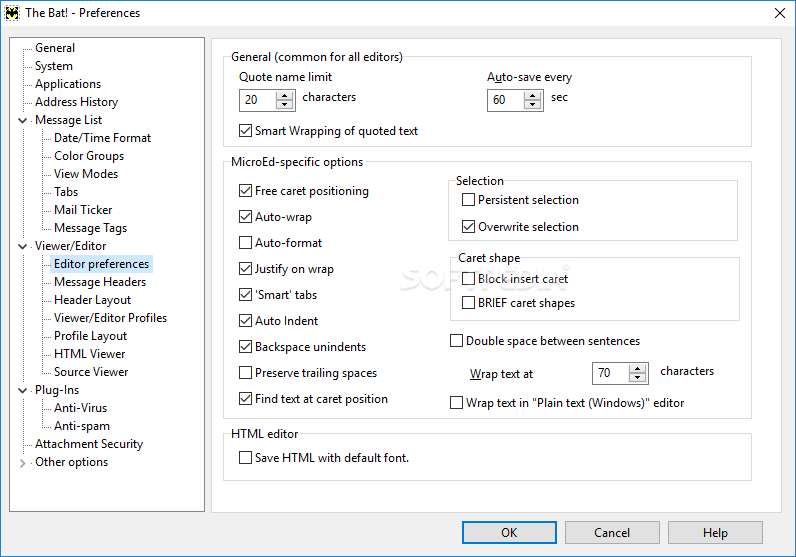Go to Color Groups page

(89, 156)
